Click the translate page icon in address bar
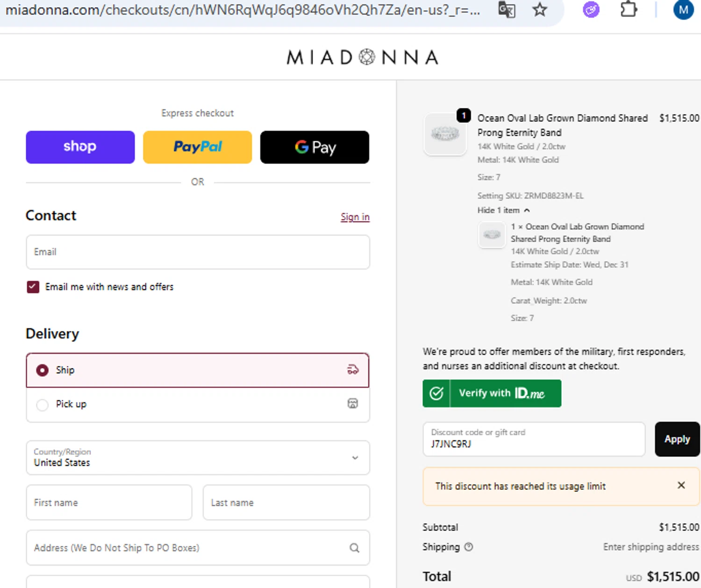Image resolution: width=701 pixels, height=588 pixels. tap(507, 10)
